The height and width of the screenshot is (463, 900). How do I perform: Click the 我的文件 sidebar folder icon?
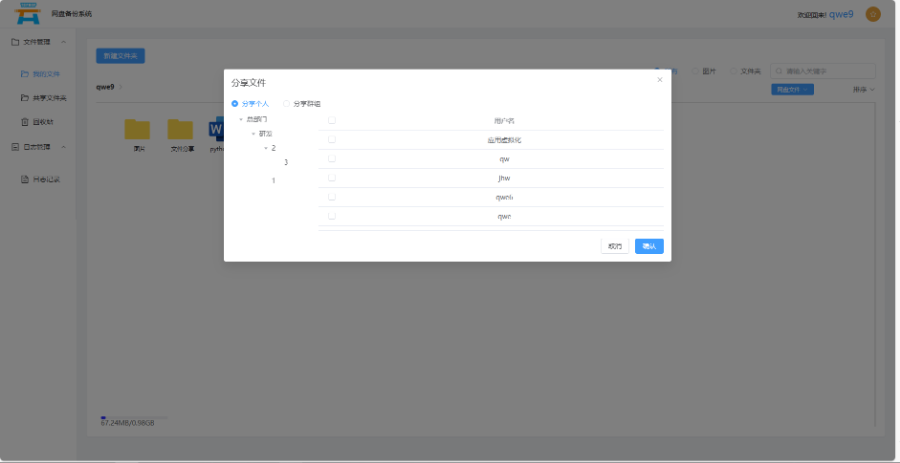25,73
